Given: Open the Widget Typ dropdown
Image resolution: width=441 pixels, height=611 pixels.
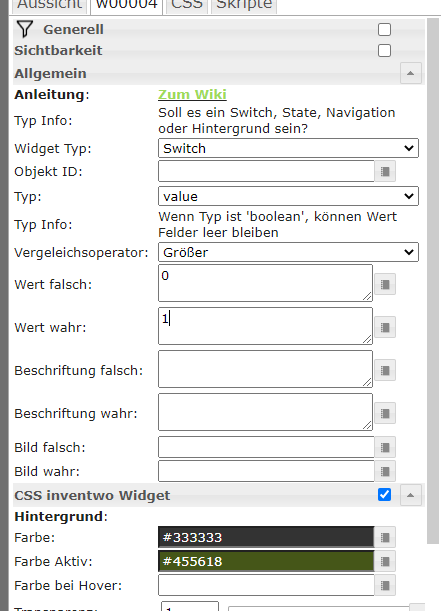Looking at the screenshot, I should (x=288, y=148).
